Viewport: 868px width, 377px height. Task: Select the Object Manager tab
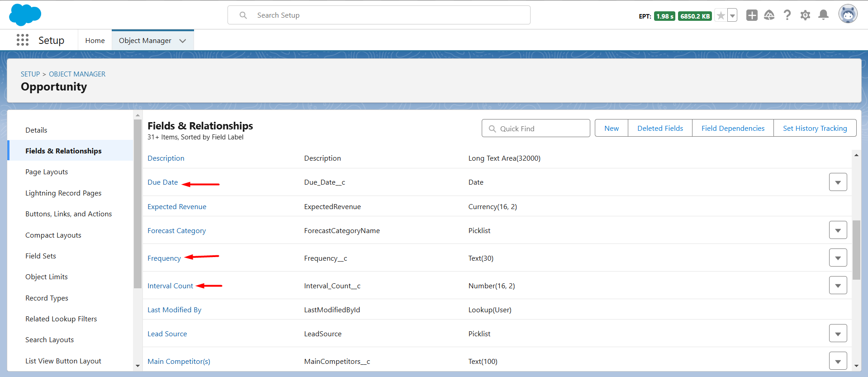145,40
